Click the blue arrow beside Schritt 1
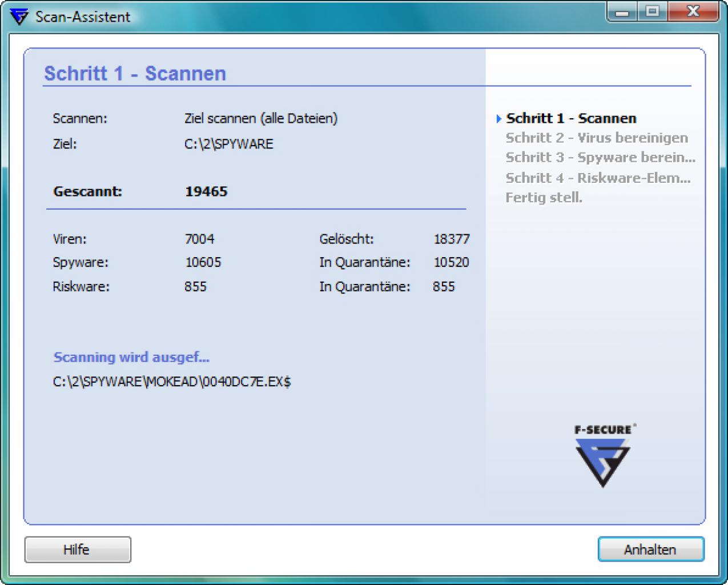728x585 pixels. pyautogui.click(x=498, y=119)
